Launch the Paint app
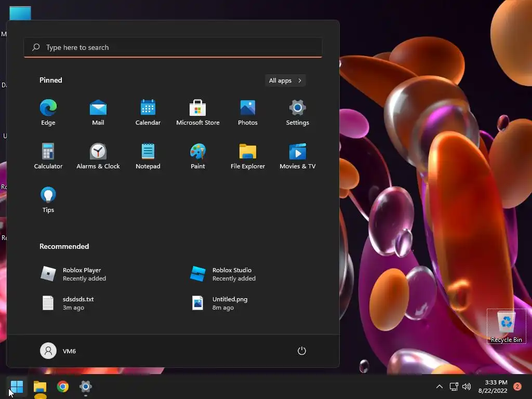The height and width of the screenshot is (399, 532). (198, 156)
